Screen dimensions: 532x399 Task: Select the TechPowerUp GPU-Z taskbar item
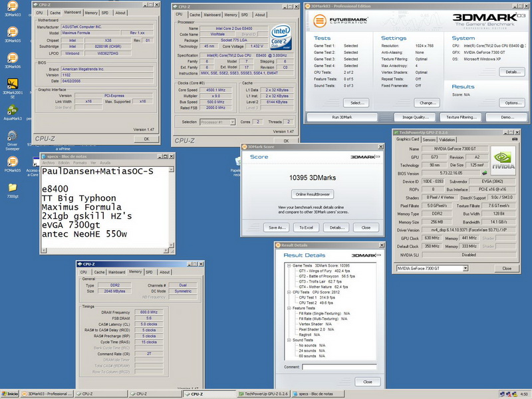click(x=263, y=394)
